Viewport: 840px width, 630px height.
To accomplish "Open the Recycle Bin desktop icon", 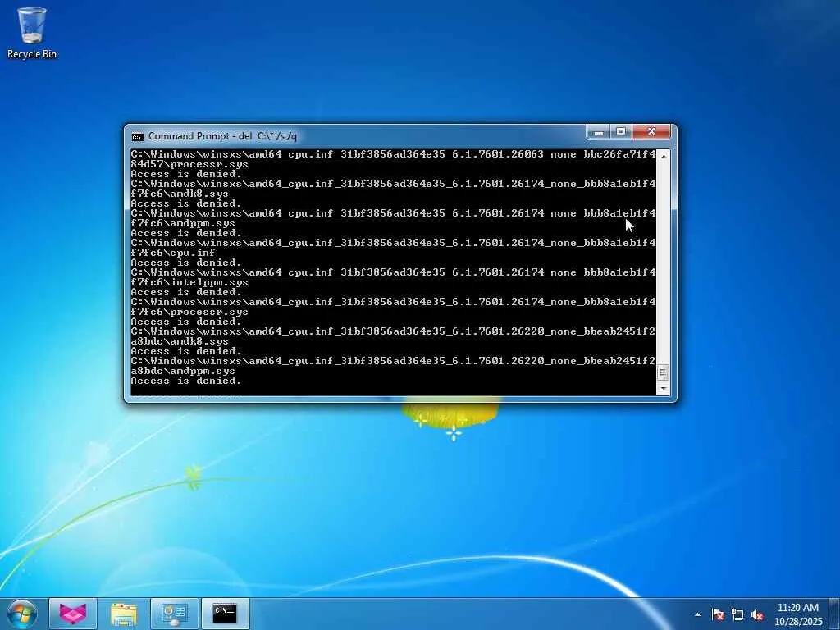I will pos(32,33).
